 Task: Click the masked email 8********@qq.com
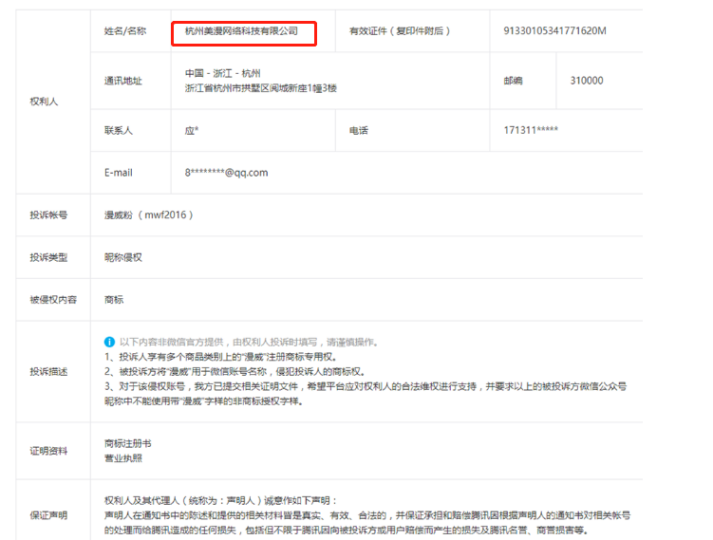pyautogui.click(x=226, y=172)
